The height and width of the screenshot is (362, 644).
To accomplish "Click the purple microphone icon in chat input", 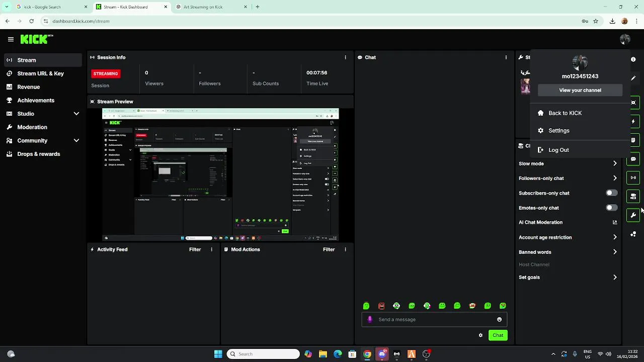I will pos(370,319).
